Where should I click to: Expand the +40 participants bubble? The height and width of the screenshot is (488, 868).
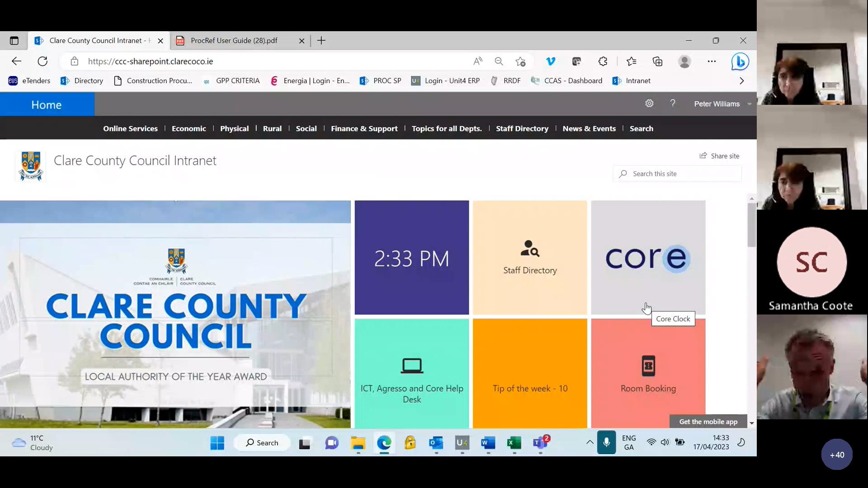(836, 455)
